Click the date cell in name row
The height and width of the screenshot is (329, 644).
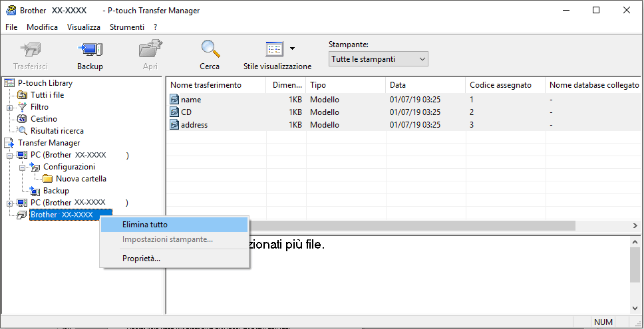pyautogui.click(x=415, y=100)
